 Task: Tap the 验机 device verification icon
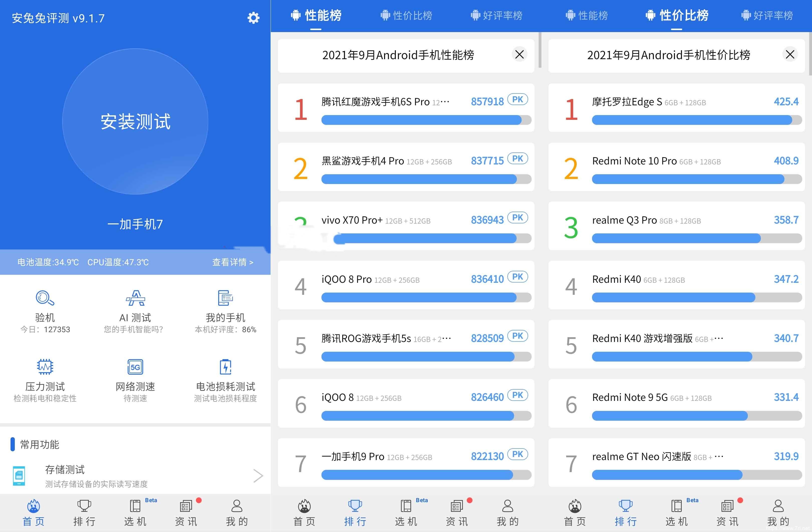point(45,298)
